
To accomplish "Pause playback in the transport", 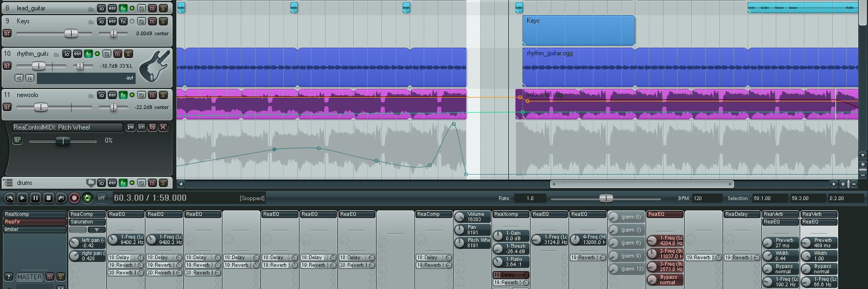I will point(35,198).
